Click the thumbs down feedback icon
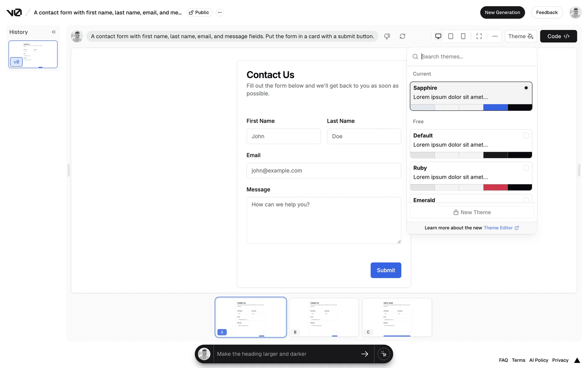The width and height of the screenshot is (588, 368). click(x=387, y=36)
